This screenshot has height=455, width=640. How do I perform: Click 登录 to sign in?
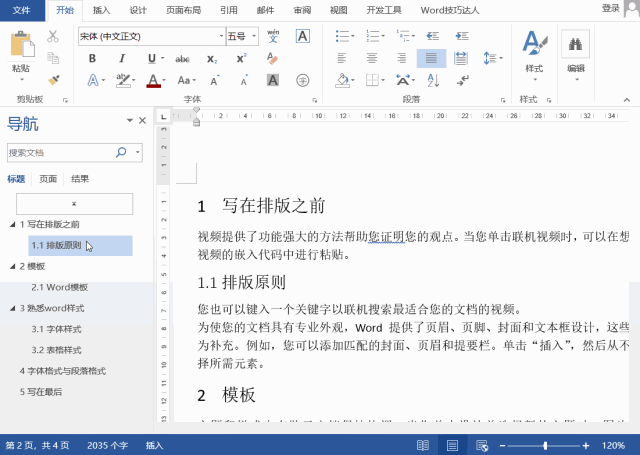[610, 8]
